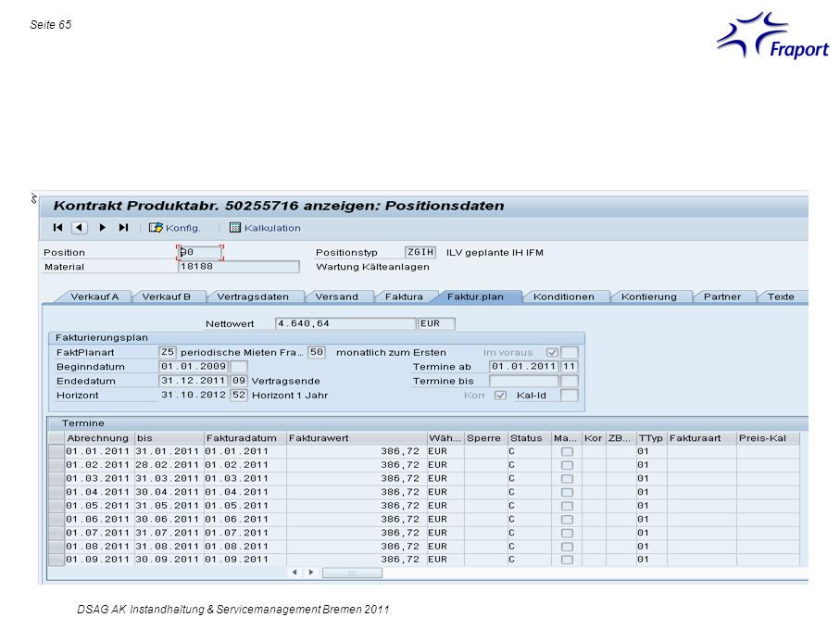Select the row starting 01.05.2011
This screenshot has height=630, width=840.
56,506
